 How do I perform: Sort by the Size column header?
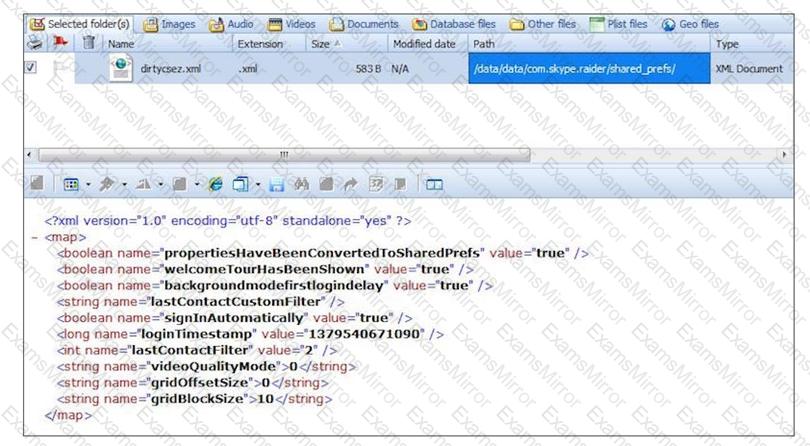click(x=345, y=44)
